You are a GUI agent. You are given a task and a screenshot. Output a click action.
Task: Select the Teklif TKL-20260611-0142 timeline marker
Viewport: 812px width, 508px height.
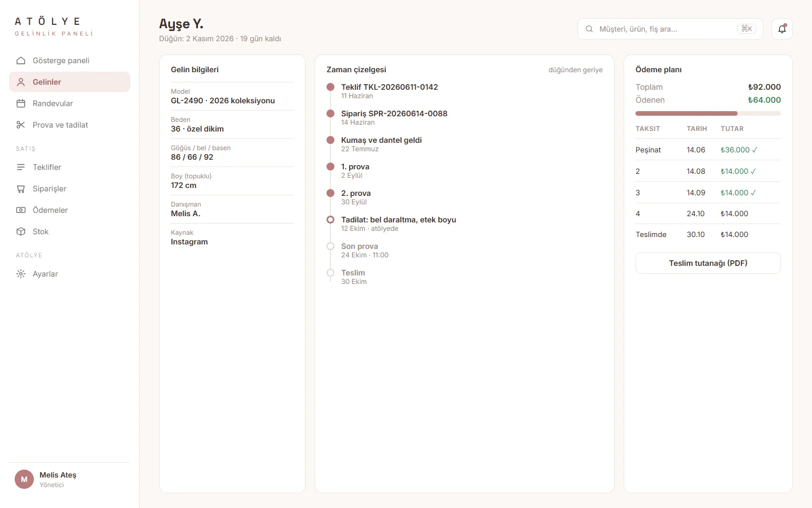pyautogui.click(x=330, y=87)
